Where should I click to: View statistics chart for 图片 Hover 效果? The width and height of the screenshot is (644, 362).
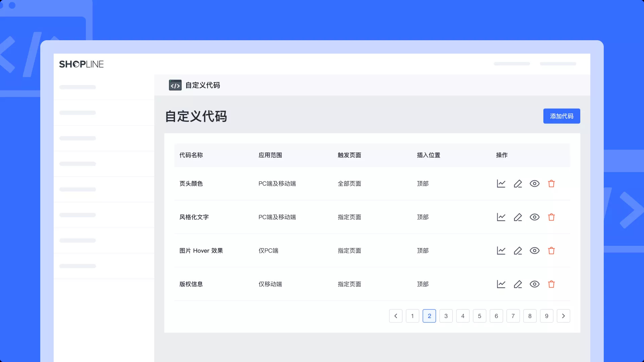501,251
